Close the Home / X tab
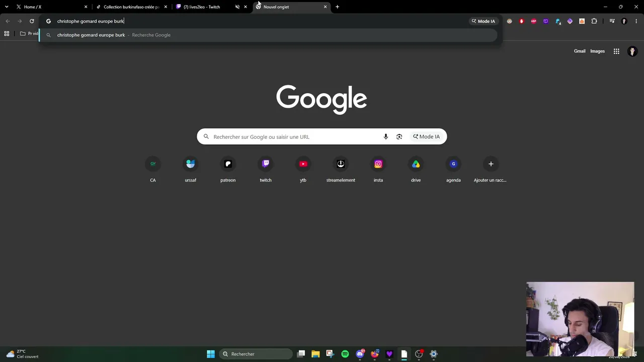Image resolution: width=644 pixels, height=362 pixels. pyautogui.click(x=86, y=7)
